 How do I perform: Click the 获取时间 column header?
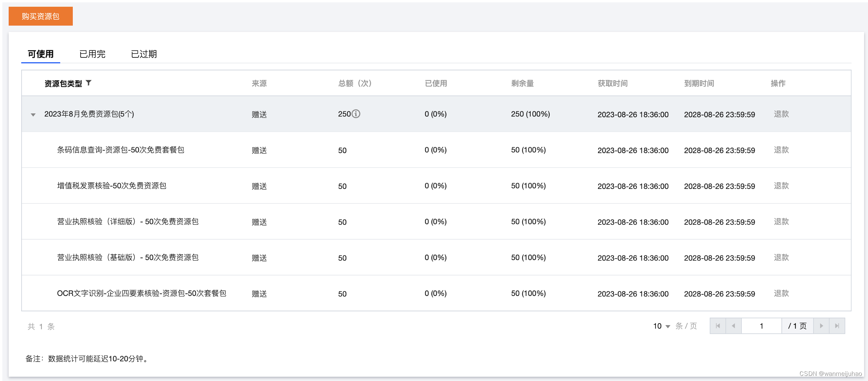click(613, 83)
